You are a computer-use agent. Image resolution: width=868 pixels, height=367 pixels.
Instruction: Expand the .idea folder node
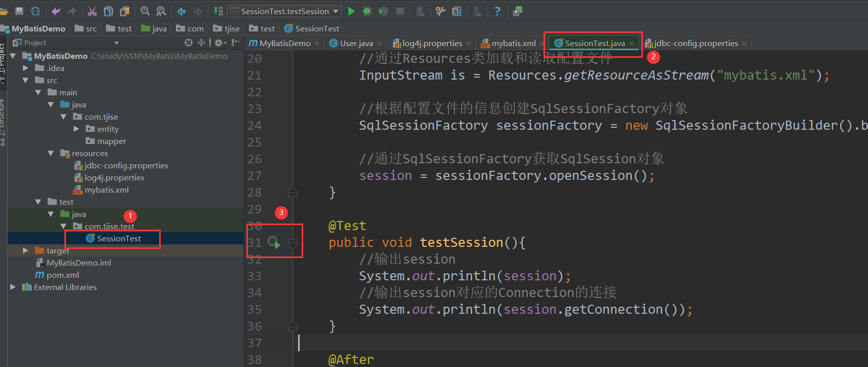point(25,68)
